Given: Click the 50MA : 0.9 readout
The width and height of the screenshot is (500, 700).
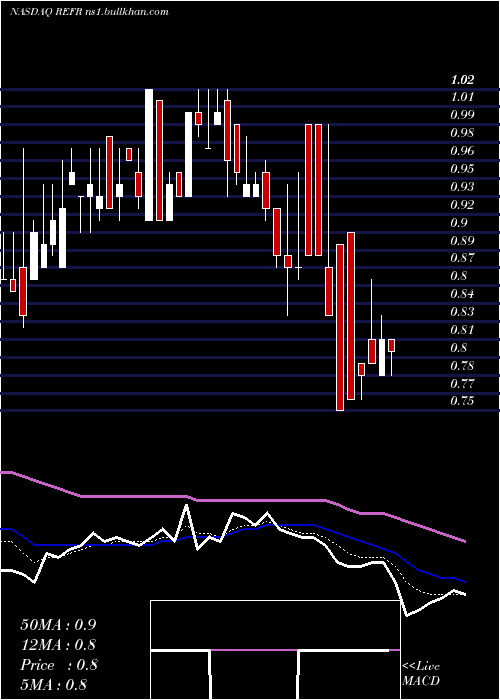Looking at the screenshot, I should point(58,625).
